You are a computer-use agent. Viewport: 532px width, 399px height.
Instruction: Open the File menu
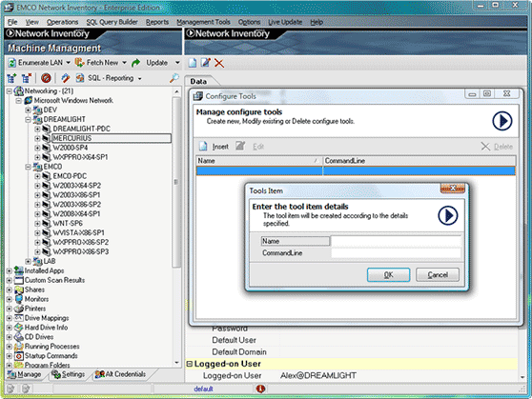tap(12, 22)
